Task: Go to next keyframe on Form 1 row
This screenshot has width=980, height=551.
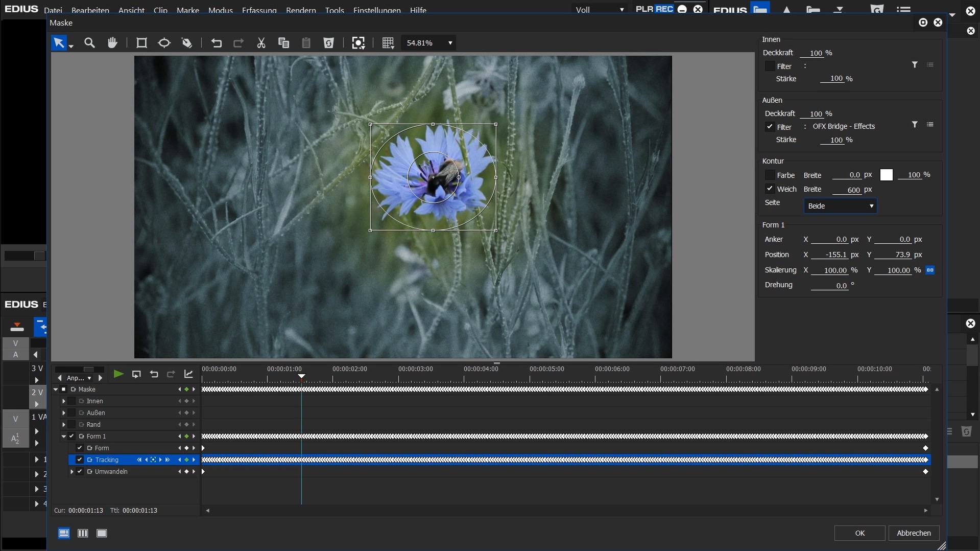Action: pos(194,437)
